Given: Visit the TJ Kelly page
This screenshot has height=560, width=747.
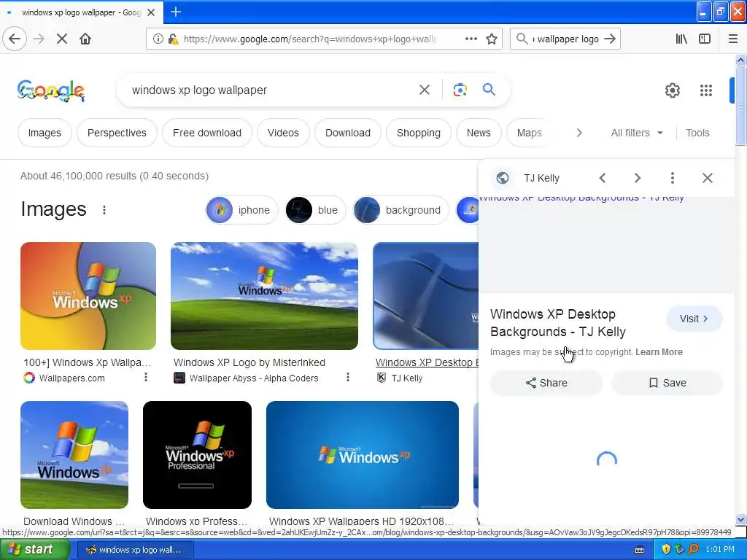Looking at the screenshot, I should tap(694, 319).
